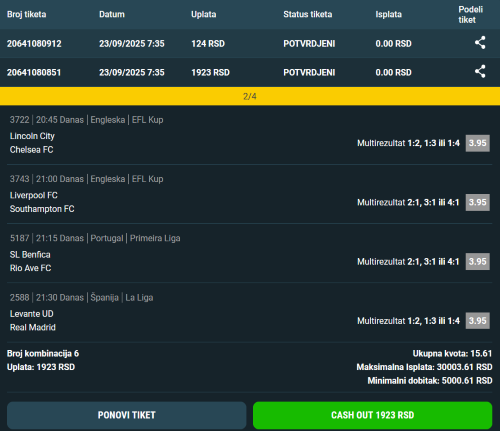Collapse the yellow 2/4 ticket bar
This screenshot has height=431, width=500.
click(x=250, y=96)
